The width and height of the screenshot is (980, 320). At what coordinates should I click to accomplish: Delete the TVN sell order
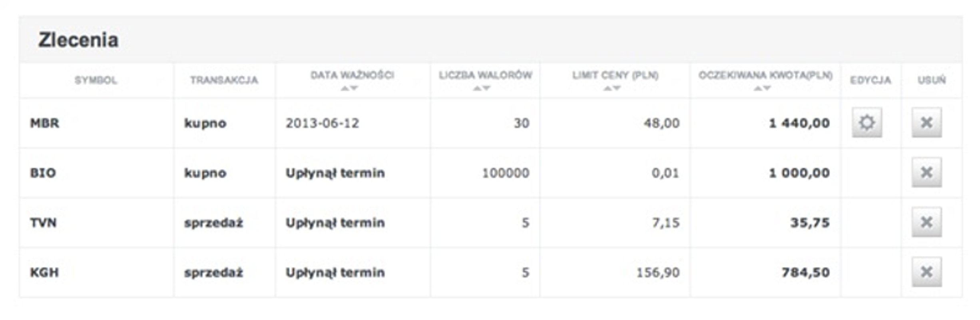(x=926, y=222)
